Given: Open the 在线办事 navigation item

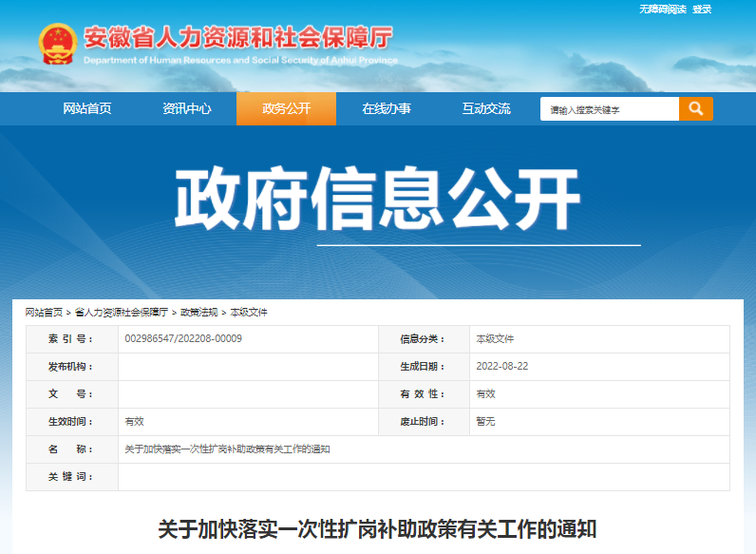Looking at the screenshot, I should [x=387, y=108].
